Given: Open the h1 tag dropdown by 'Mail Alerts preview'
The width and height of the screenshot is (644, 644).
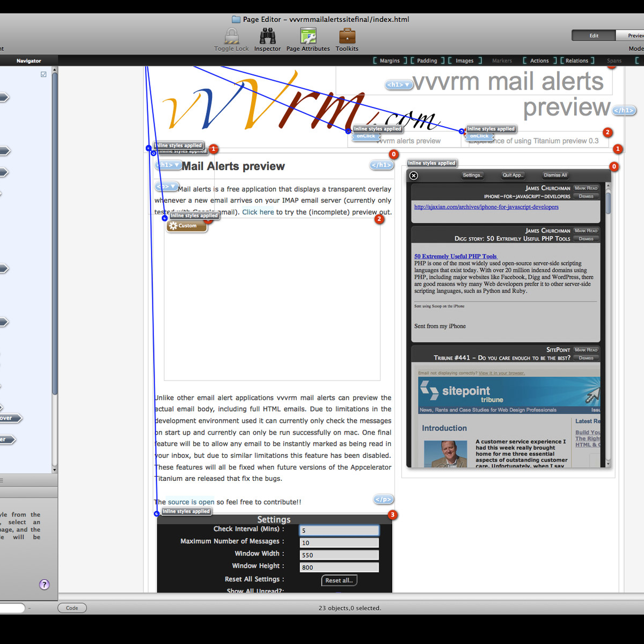Looking at the screenshot, I should (x=168, y=165).
